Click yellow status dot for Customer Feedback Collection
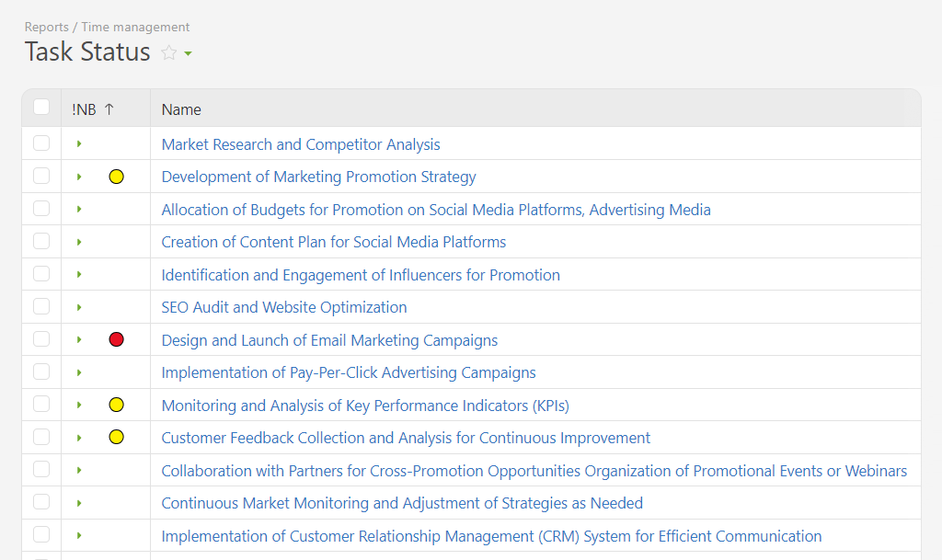 click(117, 437)
